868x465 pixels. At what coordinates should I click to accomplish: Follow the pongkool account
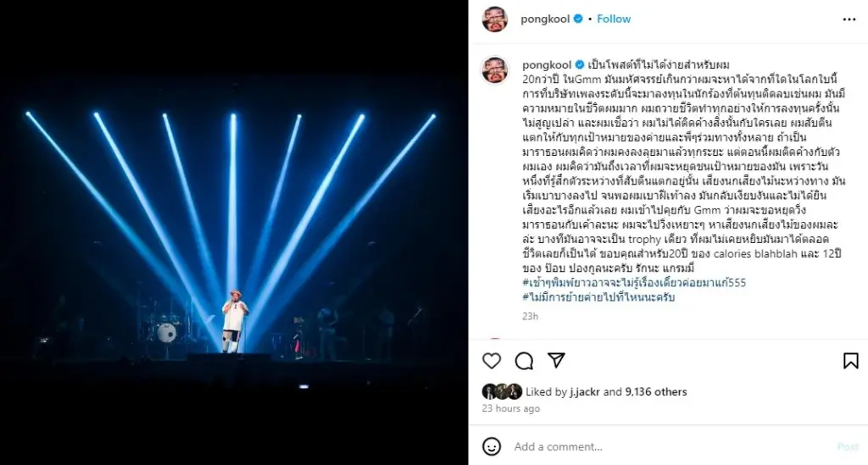click(x=614, y=19)
